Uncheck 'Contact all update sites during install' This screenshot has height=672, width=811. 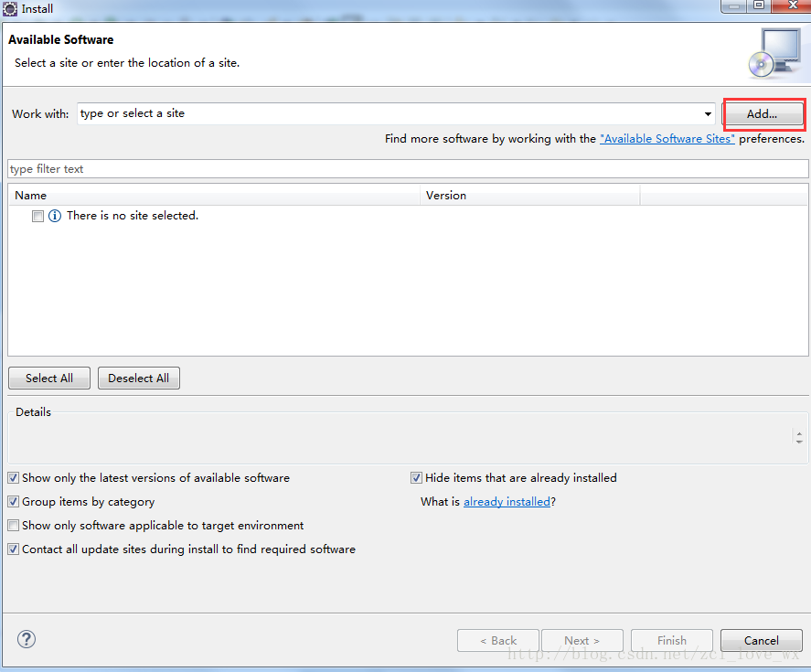(x=14, y=549)
